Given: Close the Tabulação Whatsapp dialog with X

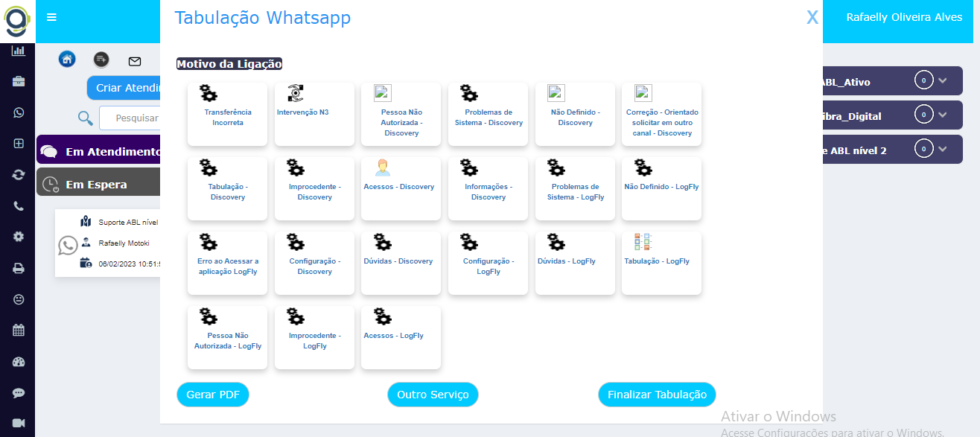Looking at the screenshot, I should (812, 18).
